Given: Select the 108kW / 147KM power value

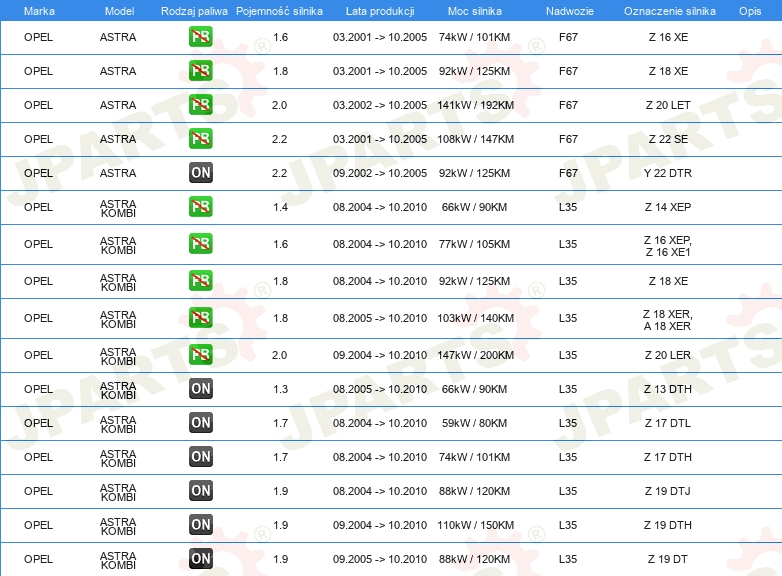Looking at the screenshot, I should pyautogui.click(x=475, y=139).
